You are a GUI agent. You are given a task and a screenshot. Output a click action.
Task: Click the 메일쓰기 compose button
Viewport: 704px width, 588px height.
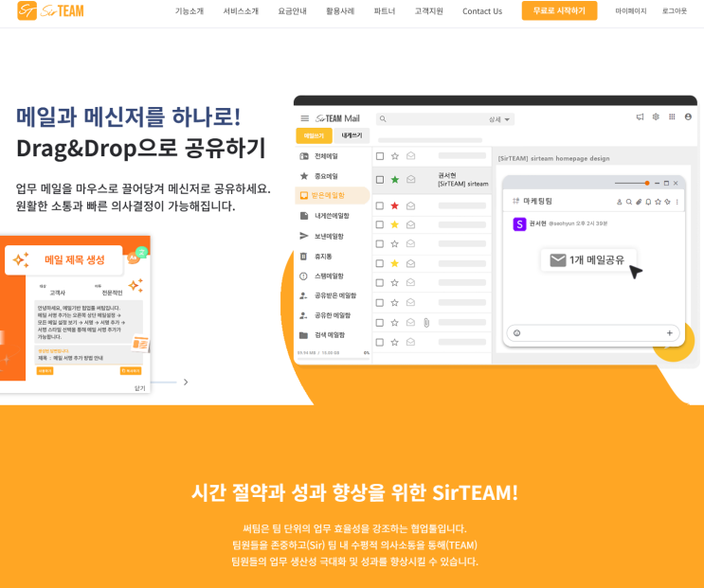click(x=314, y=135)
